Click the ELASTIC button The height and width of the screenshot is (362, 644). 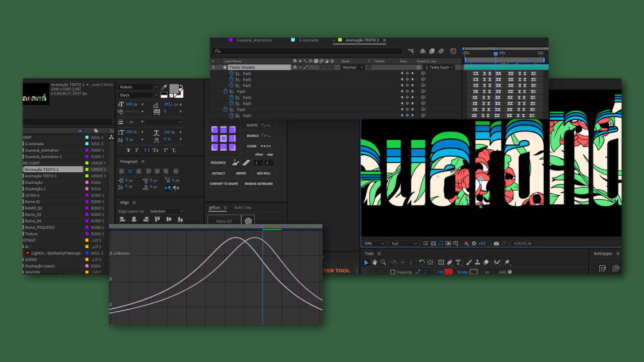tap(259, 125)
